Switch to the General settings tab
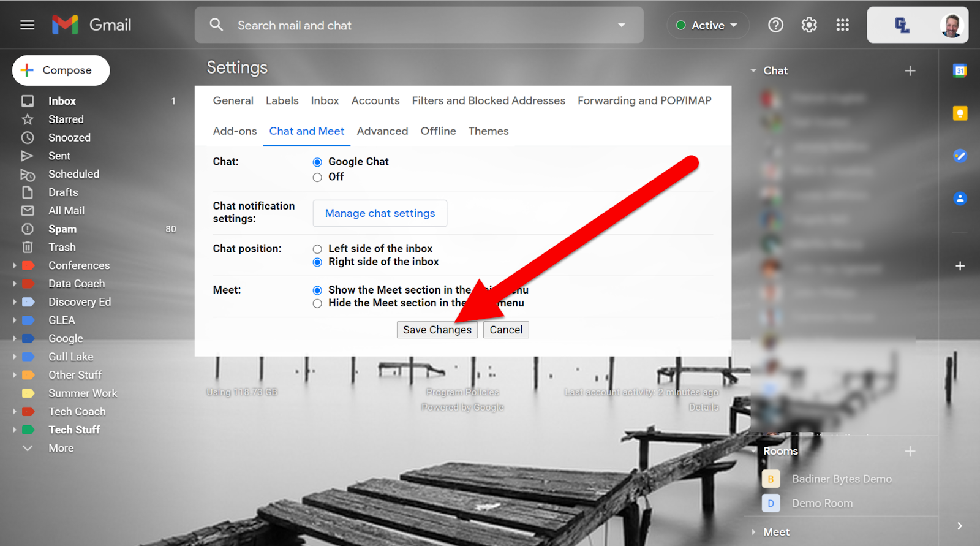 pyautogui.click(x=233, y=101)
